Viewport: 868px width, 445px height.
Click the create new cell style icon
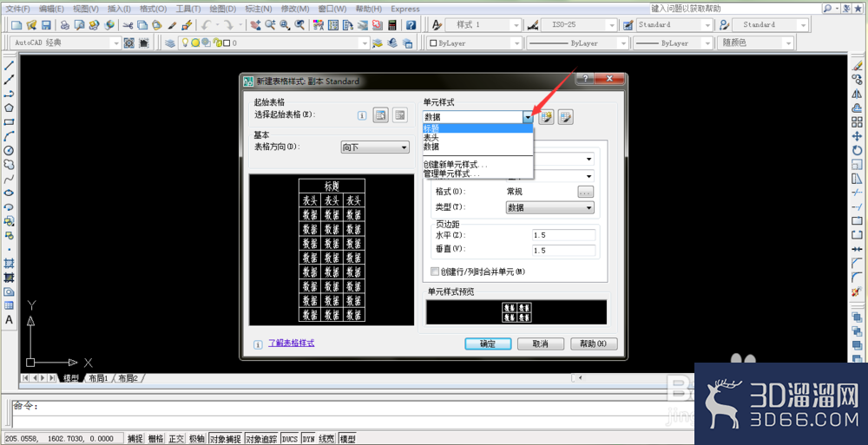(546, 117)
